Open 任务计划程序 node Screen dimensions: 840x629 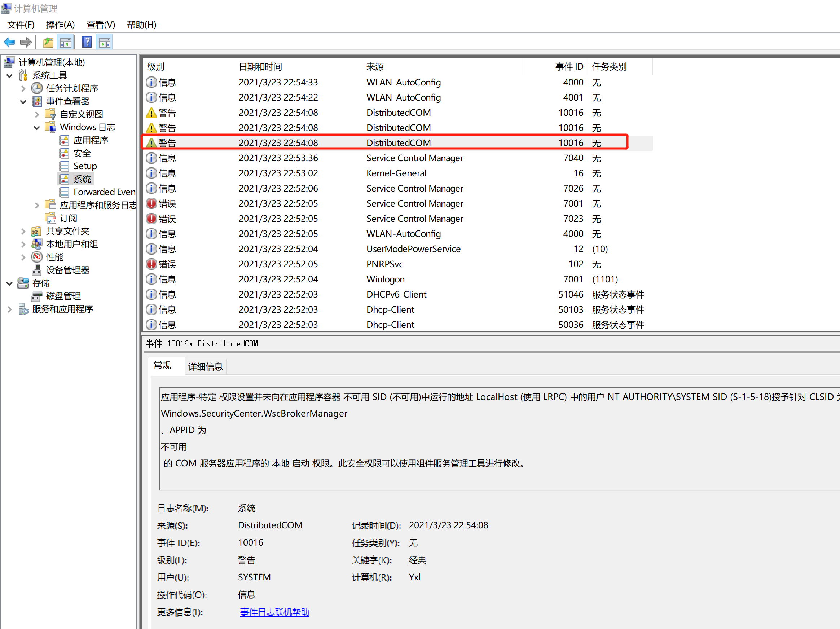point(72,88)
